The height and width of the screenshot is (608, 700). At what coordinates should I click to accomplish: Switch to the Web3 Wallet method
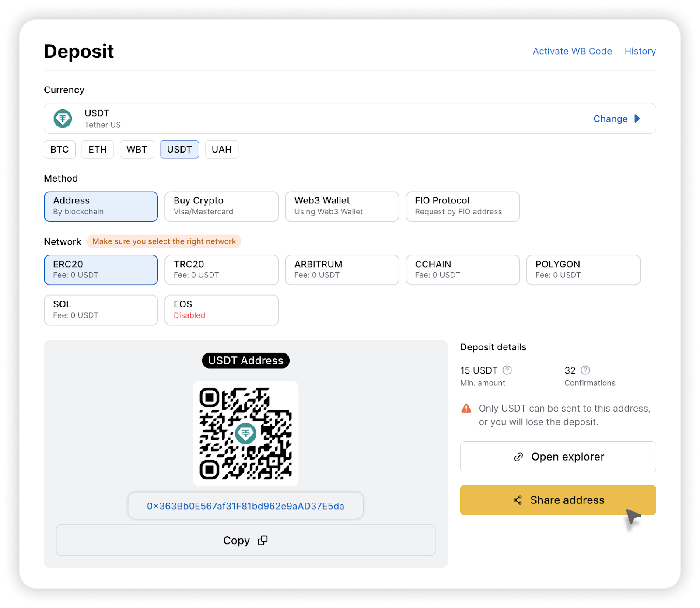coord(342,206)
